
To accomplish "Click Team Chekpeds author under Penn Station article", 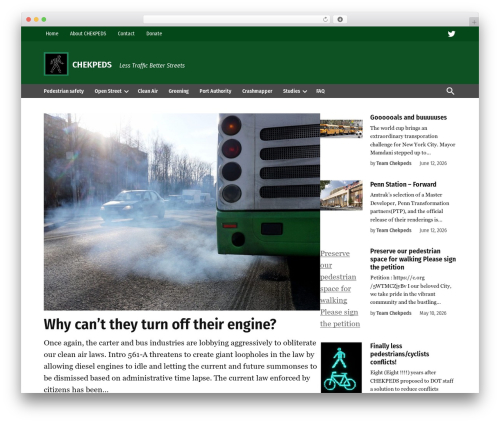I will [x=394, y=230].
